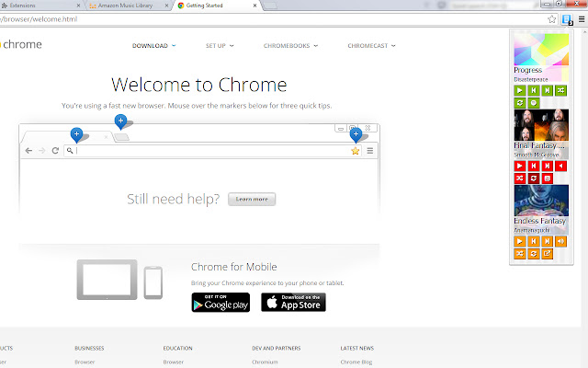Viewport: 588px width, 368px height.
Task: Click the 'Smooth McGroove' artist name
Action: coord(537,155)
